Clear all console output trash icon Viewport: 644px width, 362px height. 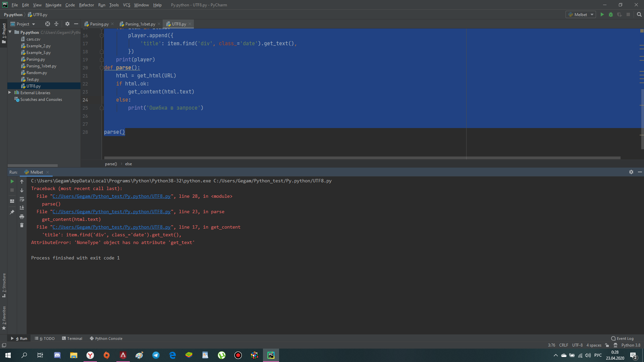[x=22, y=225]
